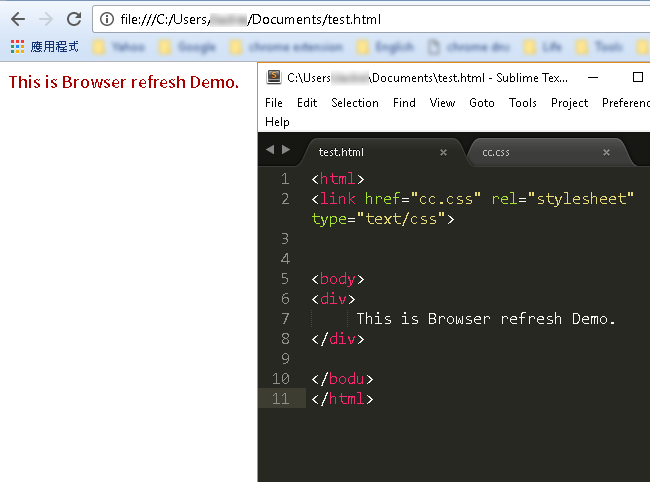Open the Find menu
This screenshot has width=650, height=482.
[x=404, y=103]
